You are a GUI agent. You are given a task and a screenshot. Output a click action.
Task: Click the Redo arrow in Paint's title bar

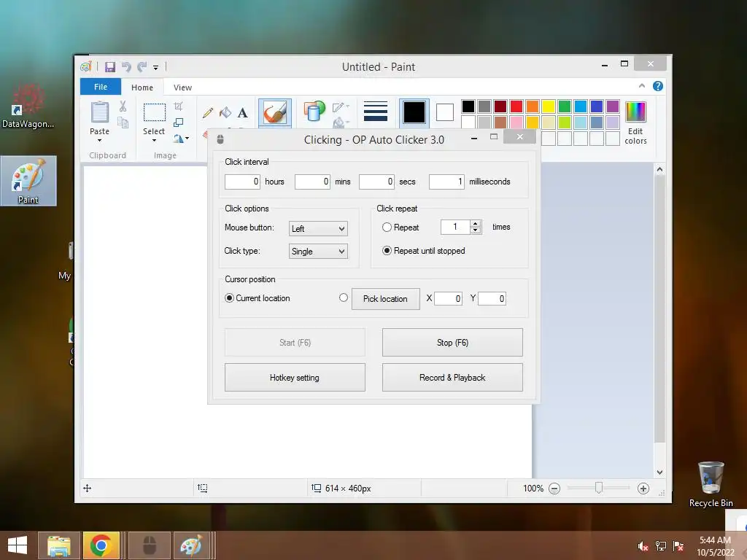point(142,66)
